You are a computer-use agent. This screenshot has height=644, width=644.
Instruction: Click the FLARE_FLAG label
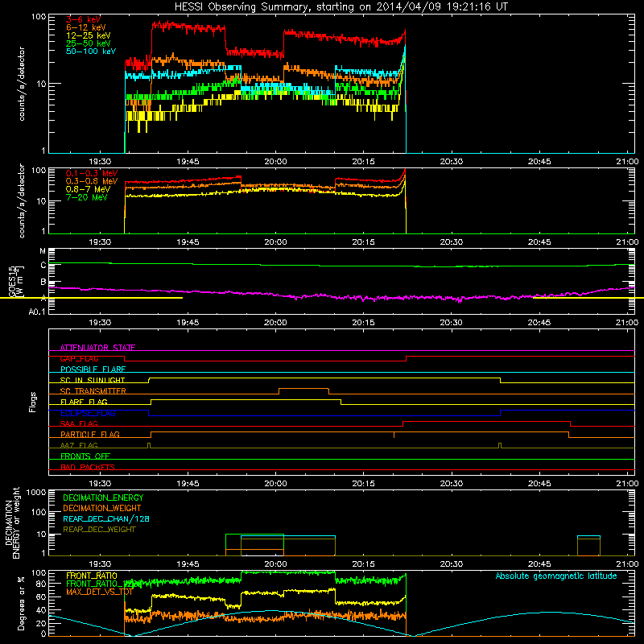click(84, 402)
